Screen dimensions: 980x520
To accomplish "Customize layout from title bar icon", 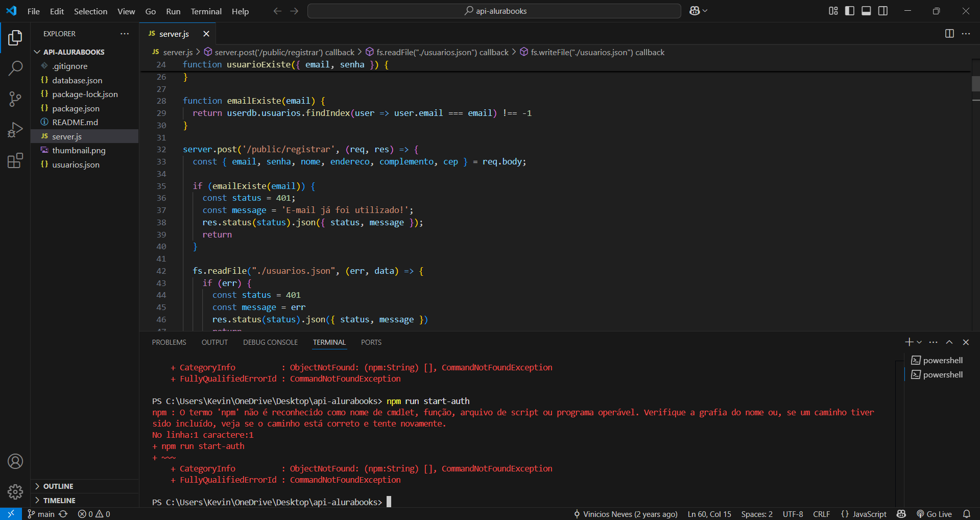I will pyautogui.click(x=833, y=11).
